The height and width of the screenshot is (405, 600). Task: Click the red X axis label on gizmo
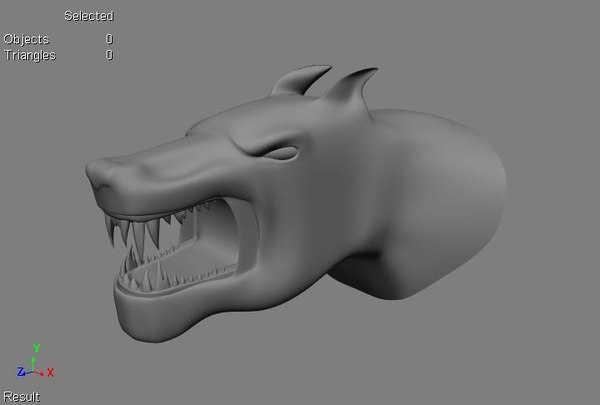click(x=50, y=372)
